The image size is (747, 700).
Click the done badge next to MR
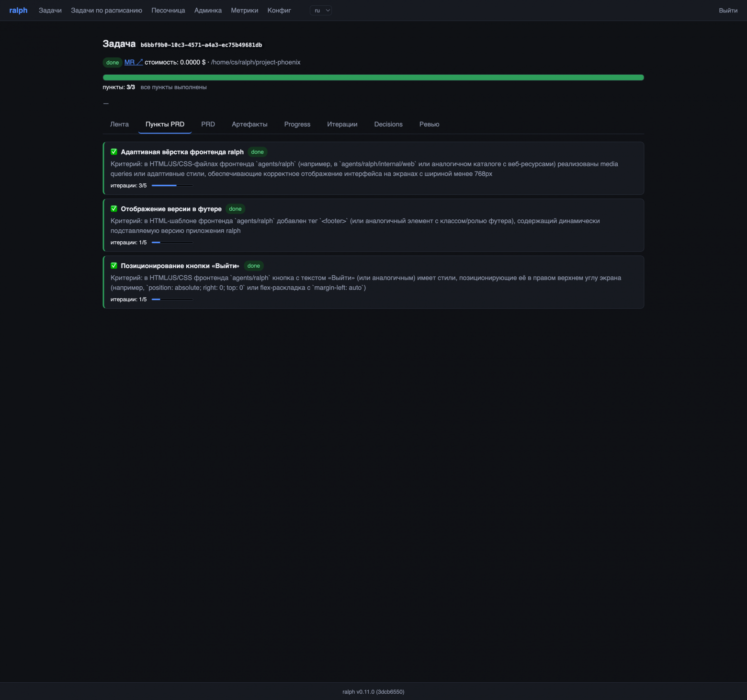[x=113, y=63]
